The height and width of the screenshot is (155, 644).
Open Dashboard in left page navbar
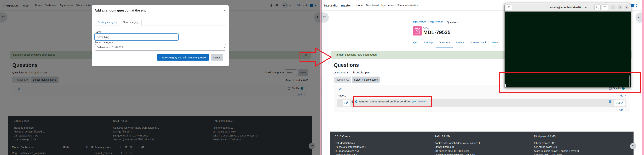51,5
